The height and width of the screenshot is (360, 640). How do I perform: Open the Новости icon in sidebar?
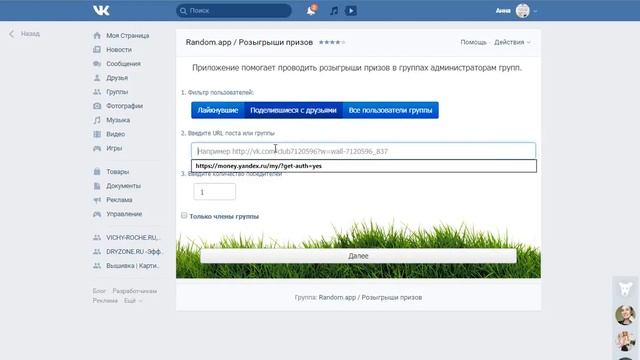(x=97, y=49)
